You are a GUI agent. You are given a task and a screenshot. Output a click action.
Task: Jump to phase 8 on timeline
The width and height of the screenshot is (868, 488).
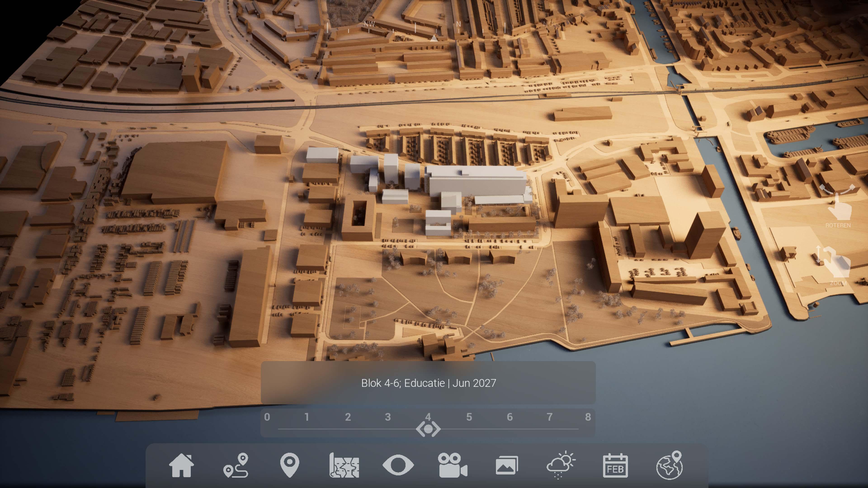point(588,417)
